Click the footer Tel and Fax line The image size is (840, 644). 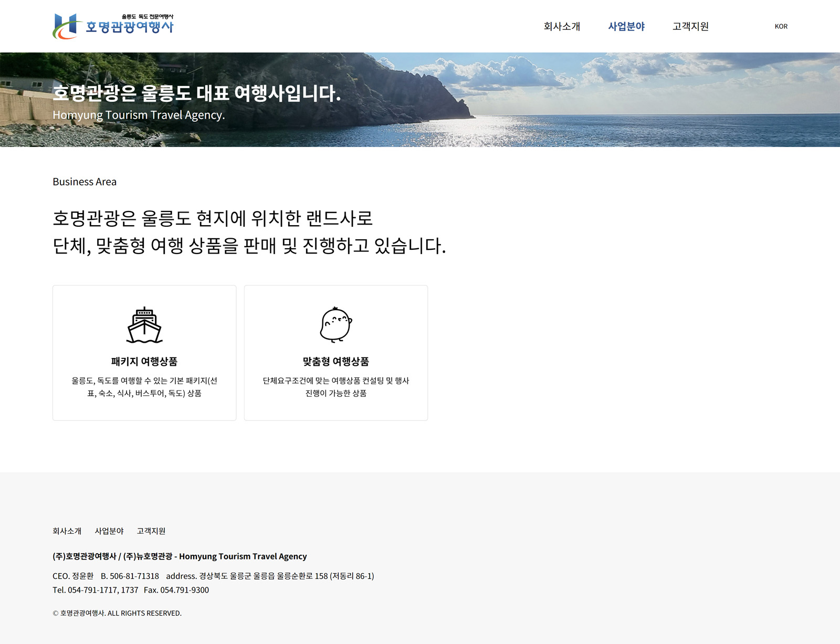[131, 590]
